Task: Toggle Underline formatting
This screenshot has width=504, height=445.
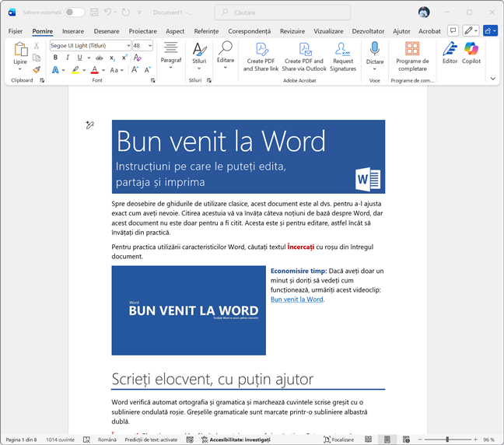Action: (x=79, y=58)
